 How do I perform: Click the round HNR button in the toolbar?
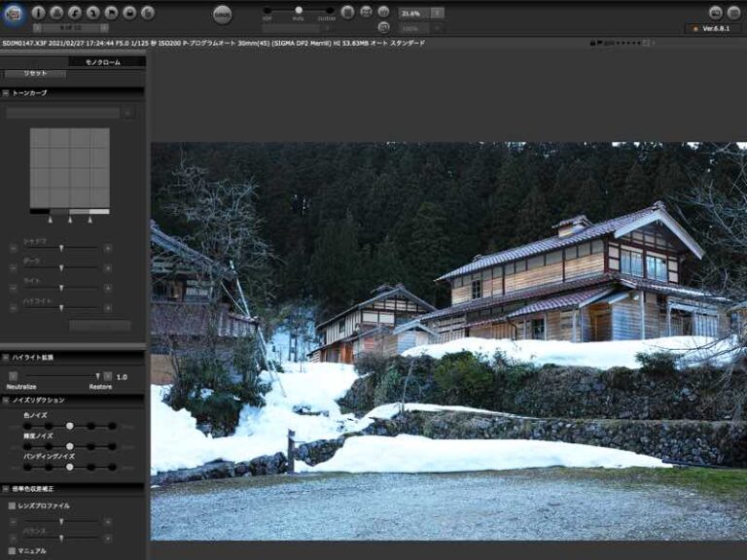point(223,14)
